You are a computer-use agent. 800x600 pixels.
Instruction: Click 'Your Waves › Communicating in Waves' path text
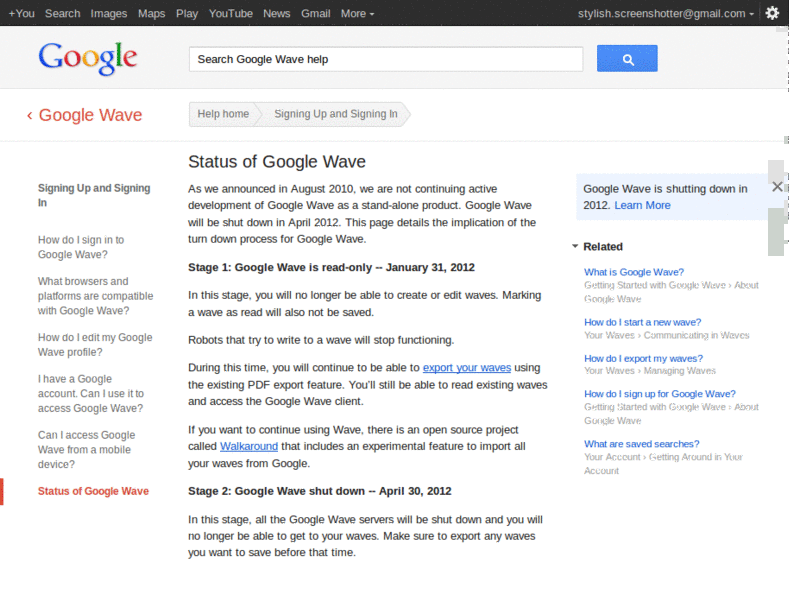[666, 335]
